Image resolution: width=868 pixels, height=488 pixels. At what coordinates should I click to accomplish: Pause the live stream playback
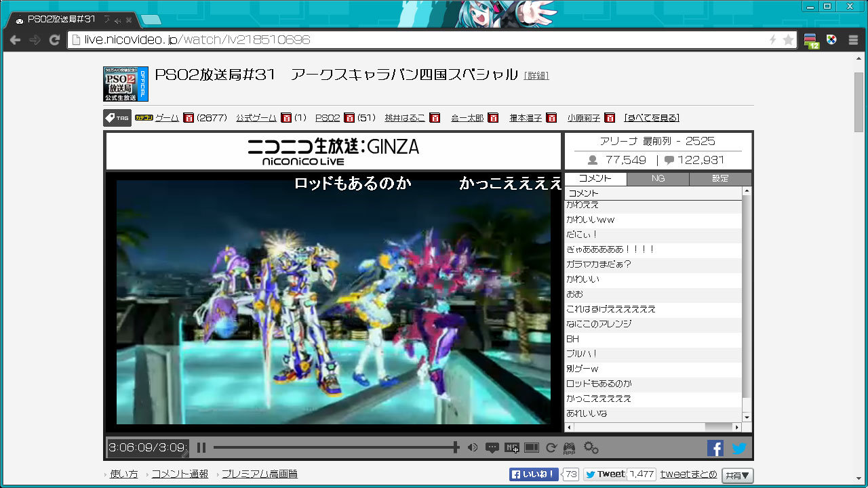tap(201, 447)
